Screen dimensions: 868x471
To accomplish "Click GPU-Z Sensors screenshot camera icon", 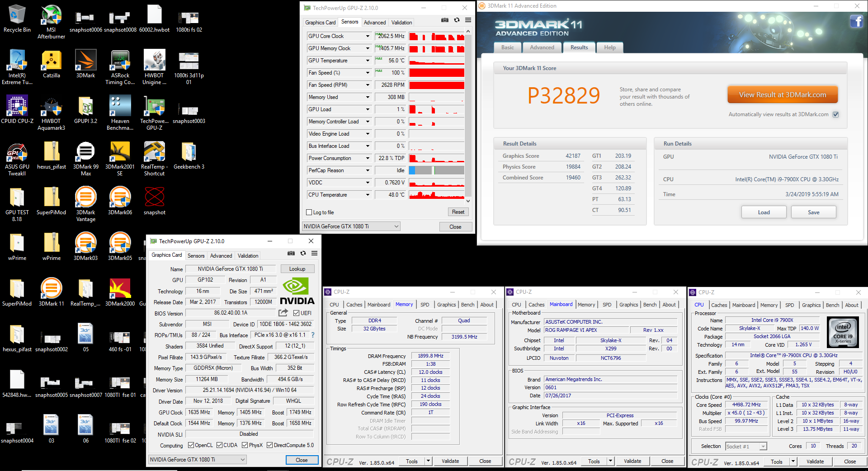I will 445,20.
